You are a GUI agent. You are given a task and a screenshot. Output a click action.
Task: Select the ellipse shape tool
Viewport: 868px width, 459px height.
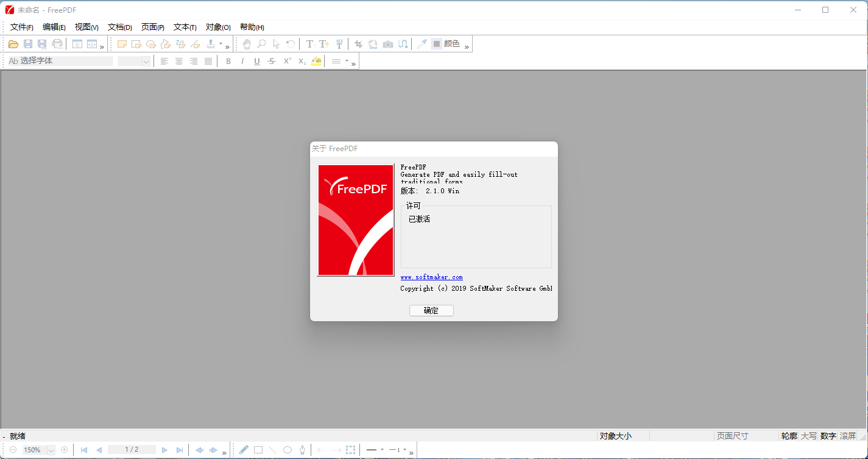(x=288, y=450)
